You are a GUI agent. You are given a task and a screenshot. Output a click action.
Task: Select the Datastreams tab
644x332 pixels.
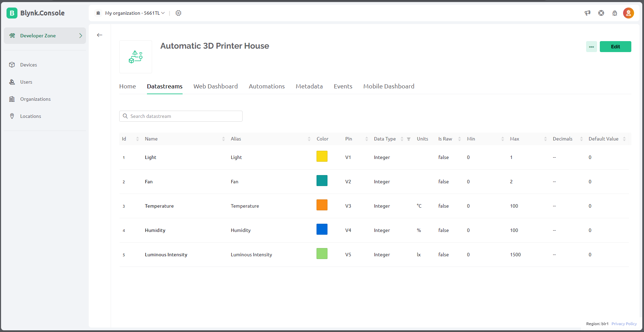(x=165, y=86)
